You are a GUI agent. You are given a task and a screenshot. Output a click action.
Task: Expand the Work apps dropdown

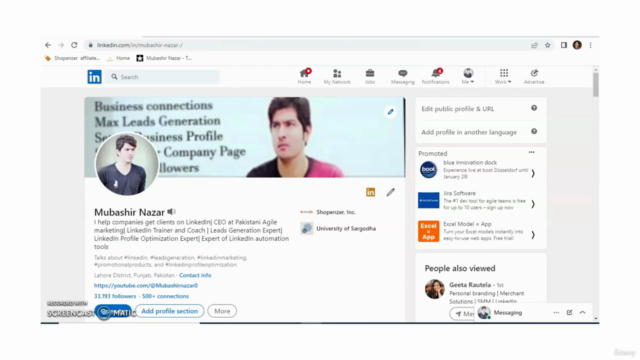coord(503,76)
